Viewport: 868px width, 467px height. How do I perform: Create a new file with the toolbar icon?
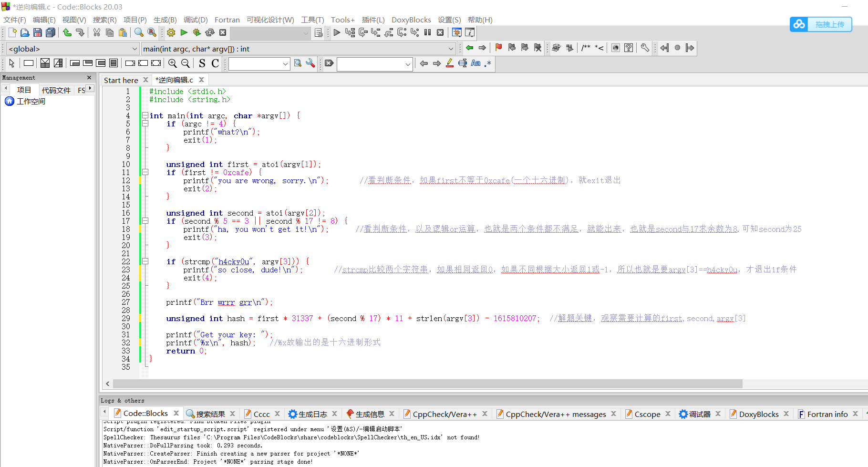[x=12, y=32]
